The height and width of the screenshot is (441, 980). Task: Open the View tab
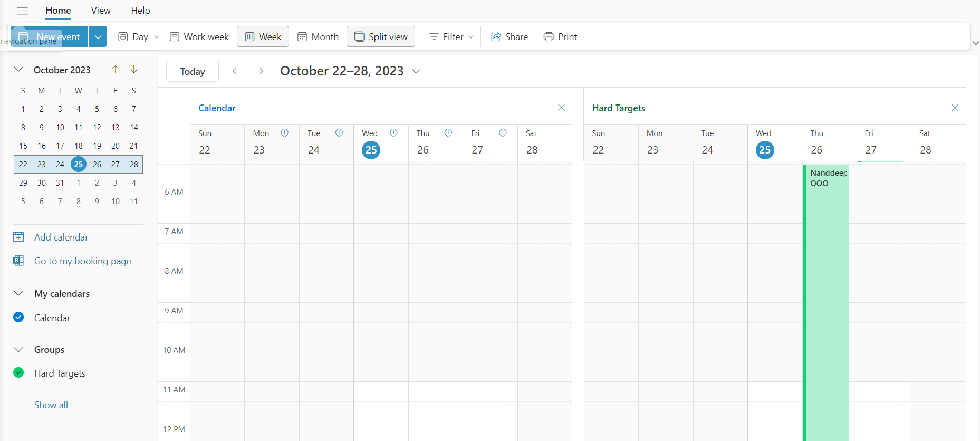[100, 11]
